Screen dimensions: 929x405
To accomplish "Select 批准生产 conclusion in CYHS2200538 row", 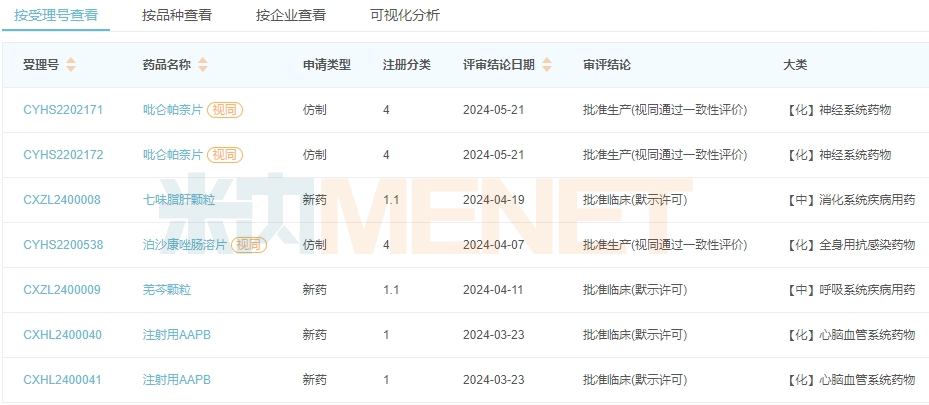I will pos(665,245).
